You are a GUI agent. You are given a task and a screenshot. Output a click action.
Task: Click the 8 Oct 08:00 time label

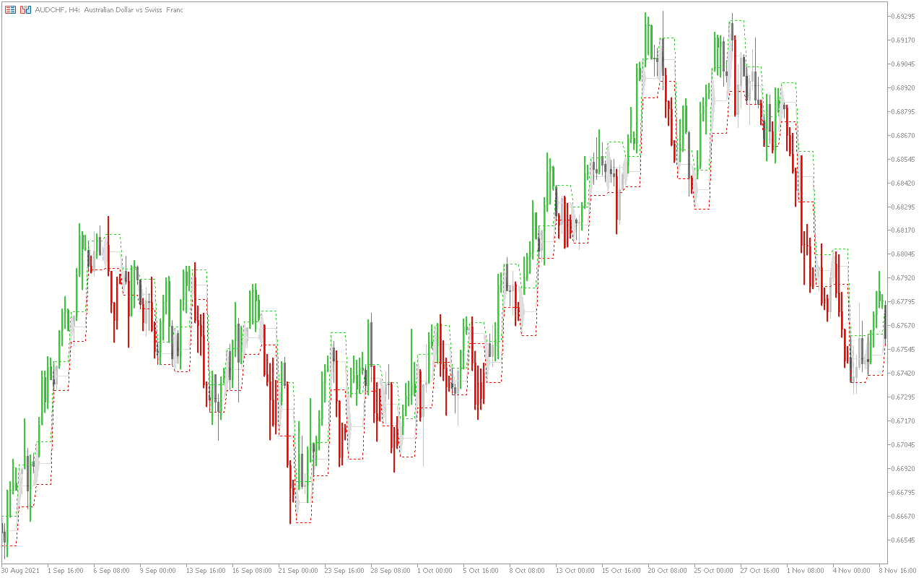[x=527, y=570]
